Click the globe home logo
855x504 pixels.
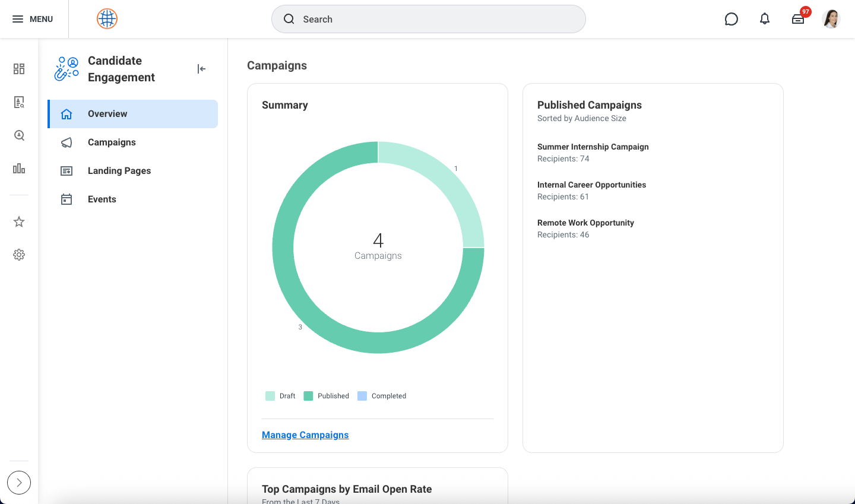(x=107, y=19)
